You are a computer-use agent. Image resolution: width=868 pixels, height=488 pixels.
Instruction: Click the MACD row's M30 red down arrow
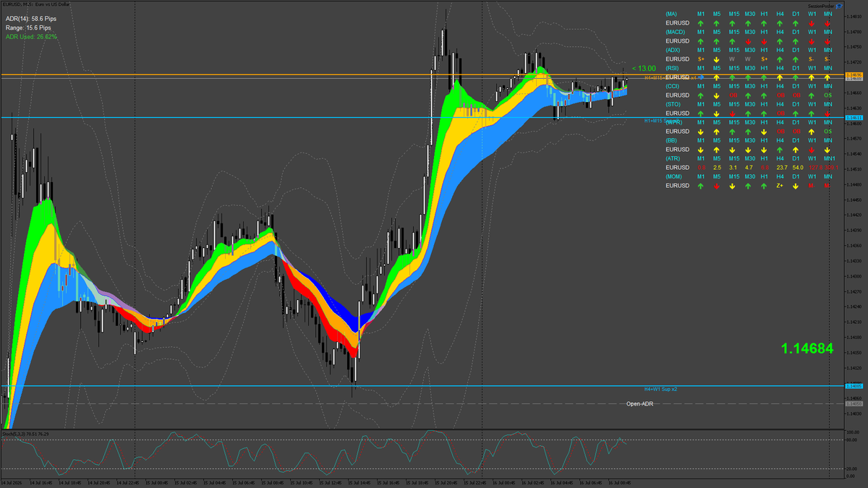pos(748,41)
